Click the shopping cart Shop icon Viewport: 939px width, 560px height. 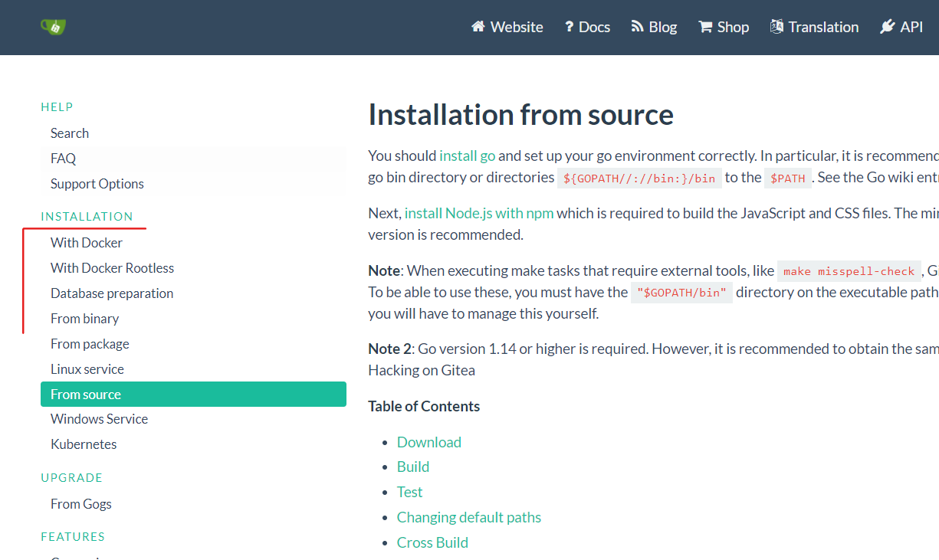tap(705, 27)
